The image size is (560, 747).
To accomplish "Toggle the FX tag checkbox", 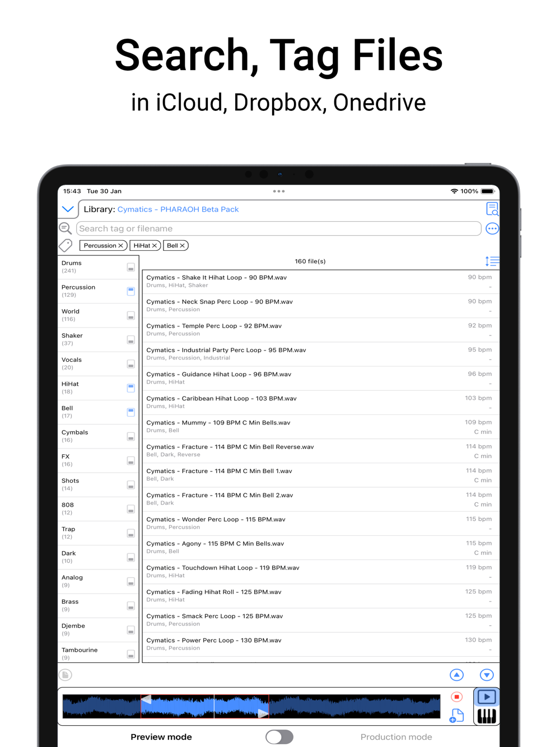I will coord(130,461).
